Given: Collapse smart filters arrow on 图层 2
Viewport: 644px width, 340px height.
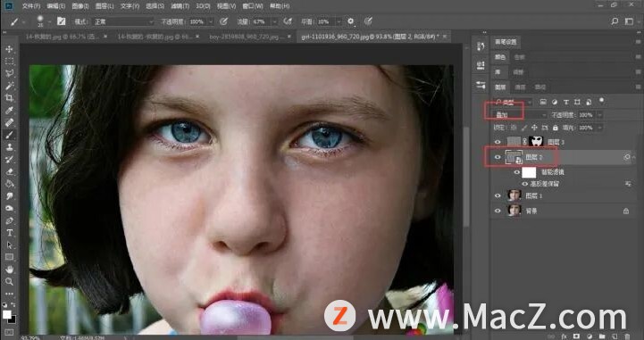Looking at the screenshot, I should tap(634, 157).
